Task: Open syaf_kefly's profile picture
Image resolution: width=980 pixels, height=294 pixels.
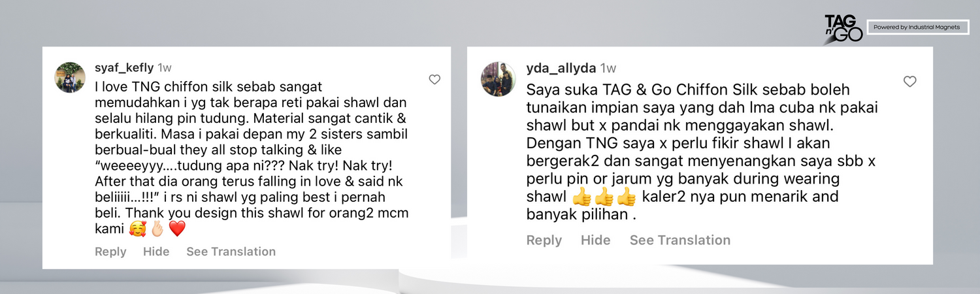Action: (x=70, y=78)
